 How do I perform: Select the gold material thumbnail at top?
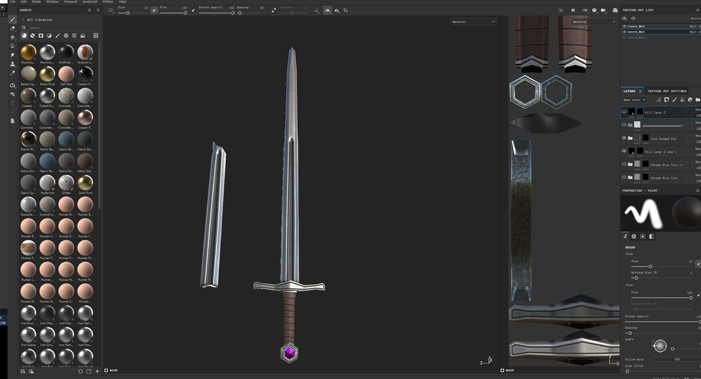tap(28, 53)
